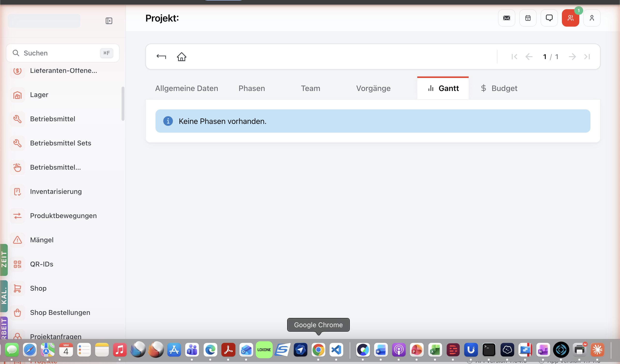Open Microsoft Teams in the dock
620x364 pixels.
[x=192, y=350]
